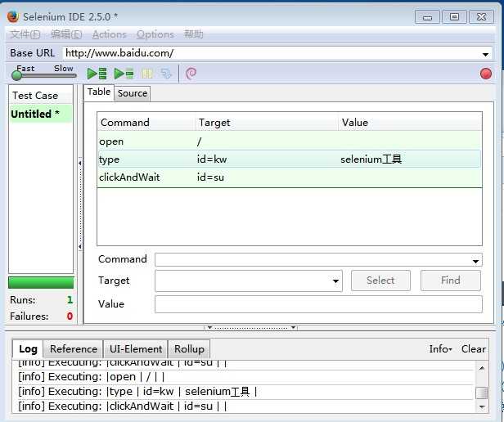Click lower splitter arrow beside test pane
The height and width of the screenshot is (422, 504).
[79, 247]
